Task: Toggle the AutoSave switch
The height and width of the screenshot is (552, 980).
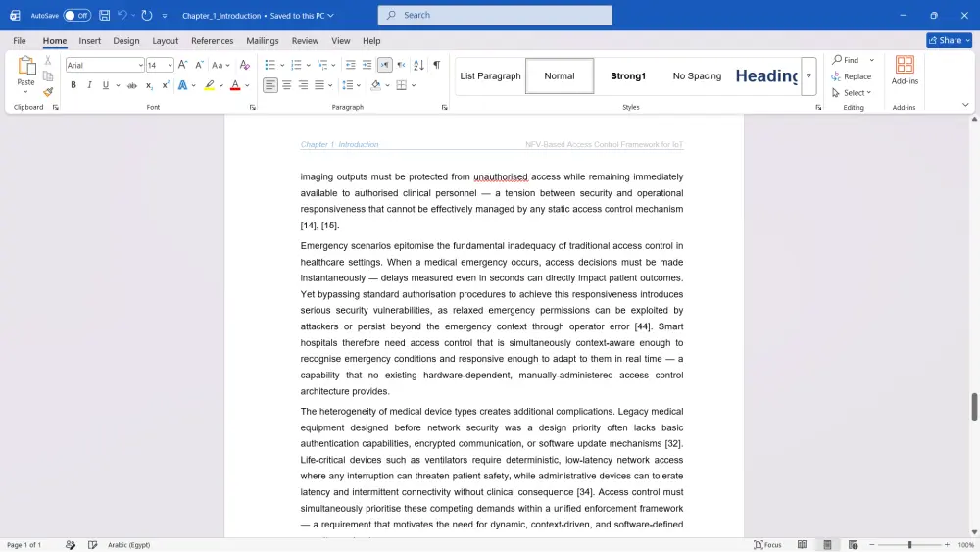Action: (76, 15)
